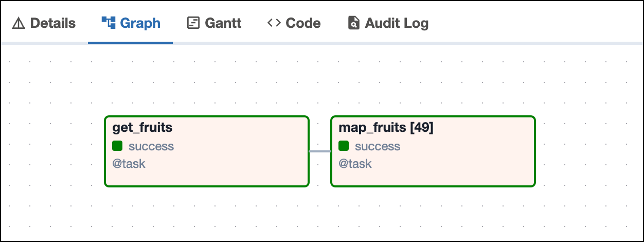The height and width of the screenshot is (242, 644).
Task: Click the success status text in get_fruits
Action: [x=151, y=146]
